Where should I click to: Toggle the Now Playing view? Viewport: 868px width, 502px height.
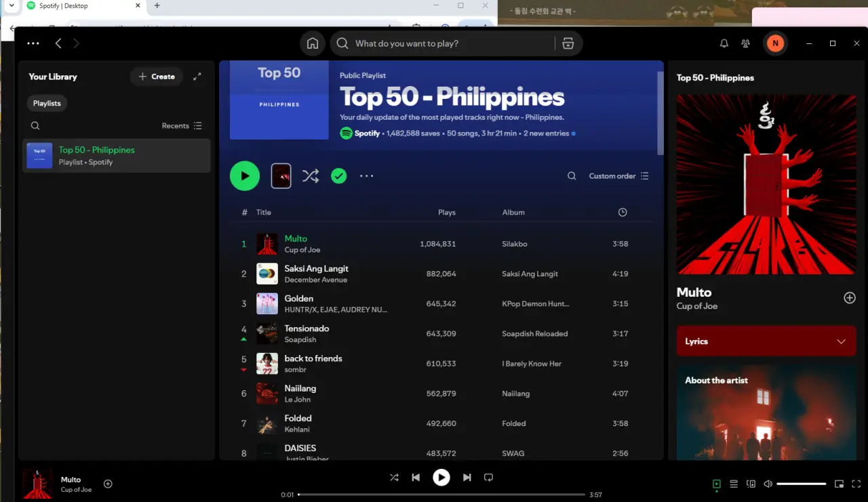[x=717, y=484]
